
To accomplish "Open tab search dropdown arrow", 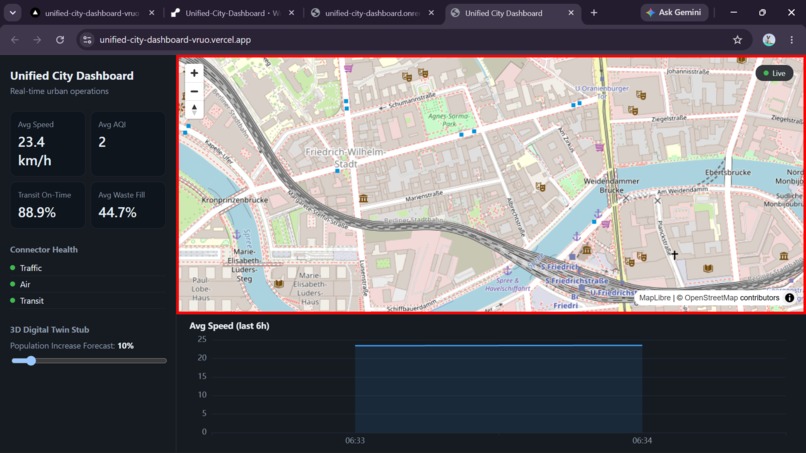I will tap(12, 13).
